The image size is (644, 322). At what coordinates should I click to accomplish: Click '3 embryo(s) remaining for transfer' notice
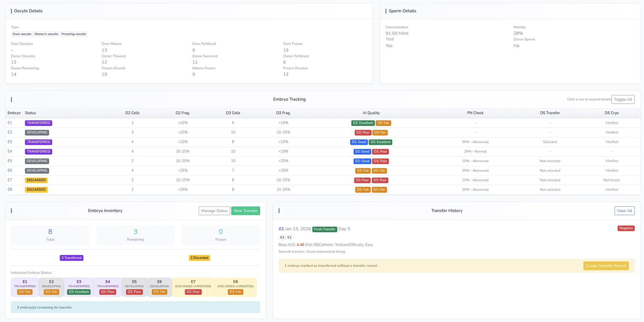click(x=135, y=308)
